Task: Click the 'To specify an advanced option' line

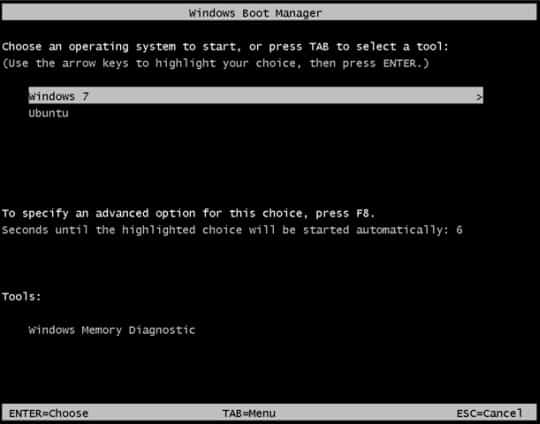Action: (x=188, y=214)
